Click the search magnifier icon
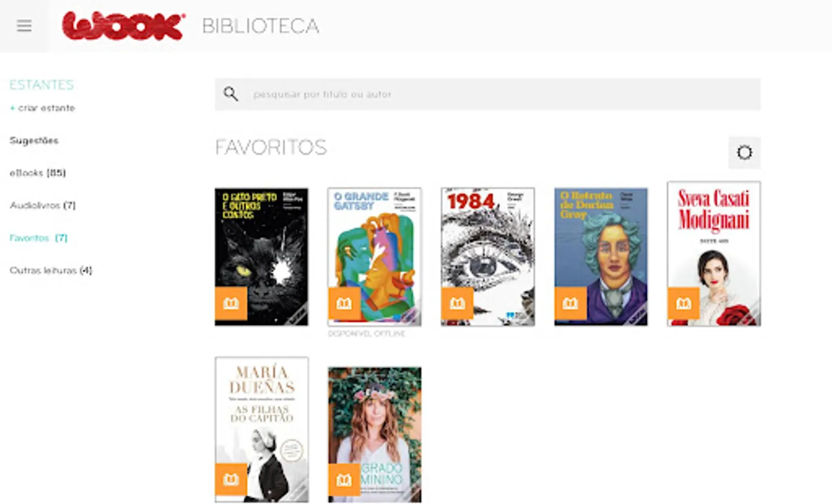This screenshot has width=832, height=504. coord(231,94)
